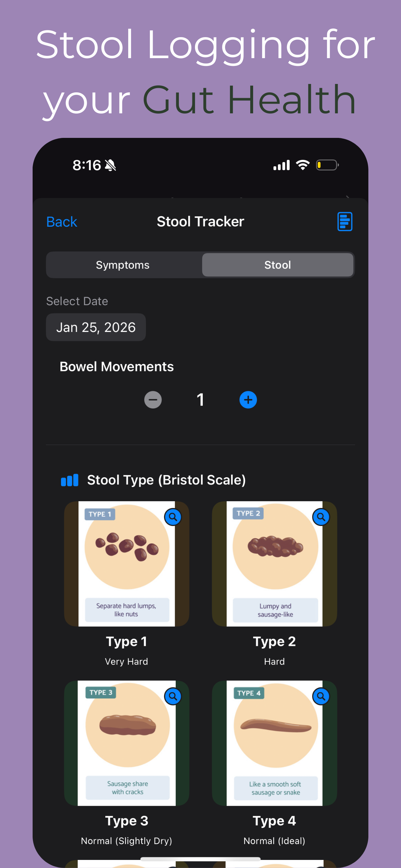Switch to the Stool tab
Screen dimensions: 401x868
point(278,265)
